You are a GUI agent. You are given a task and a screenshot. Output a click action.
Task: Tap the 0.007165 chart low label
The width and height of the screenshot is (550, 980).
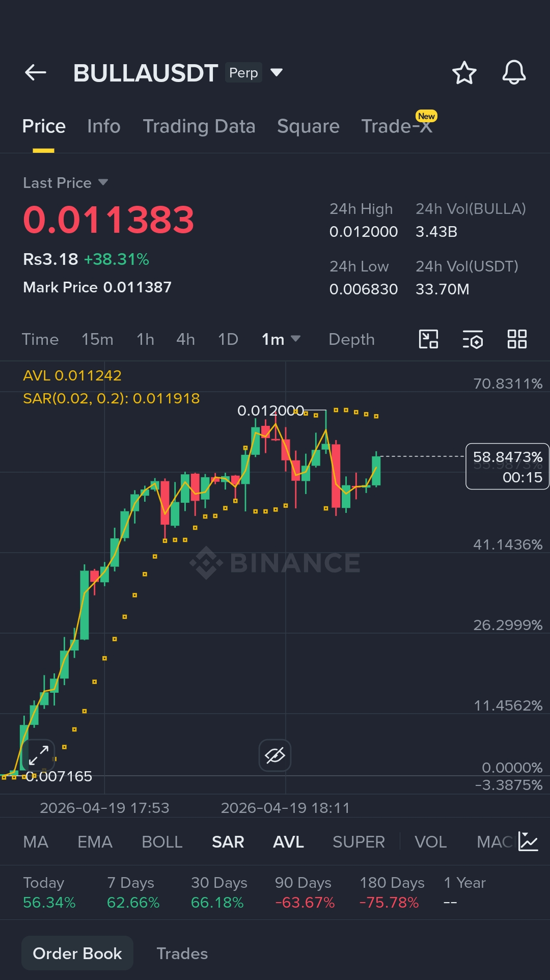pos(59,776)
